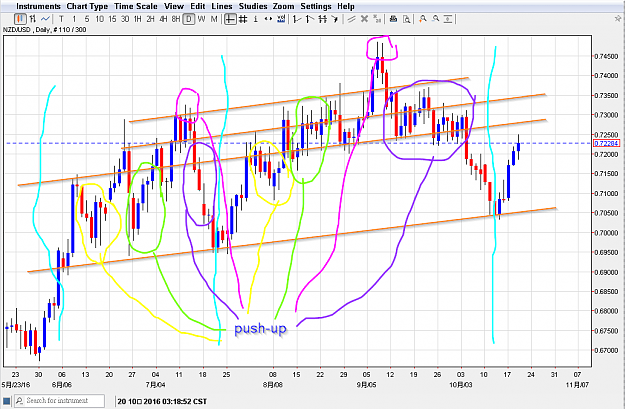Click the data info 'i' icon
625x409 pixels.
tap(256, 19)
